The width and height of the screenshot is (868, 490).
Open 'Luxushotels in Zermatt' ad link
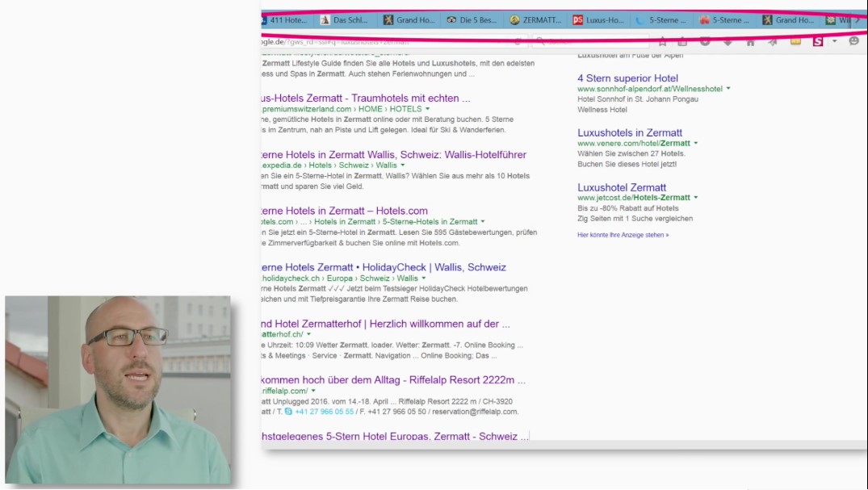click(630, 133)
